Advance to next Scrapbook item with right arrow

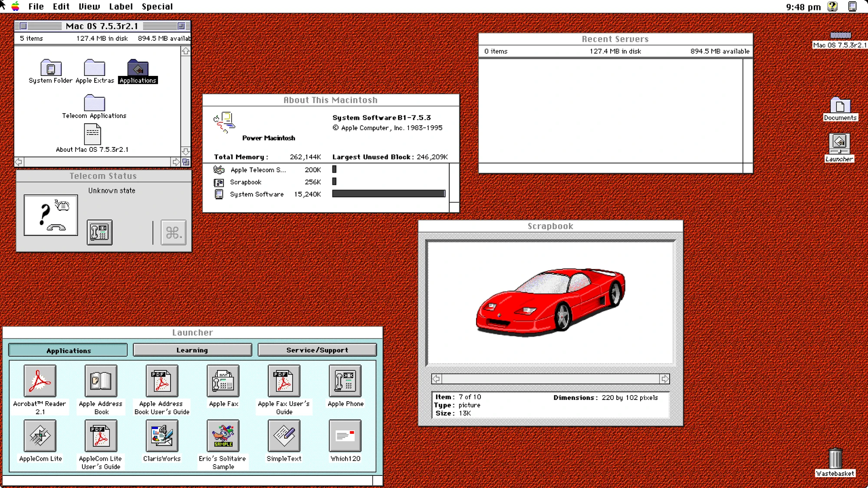[665, 379]
